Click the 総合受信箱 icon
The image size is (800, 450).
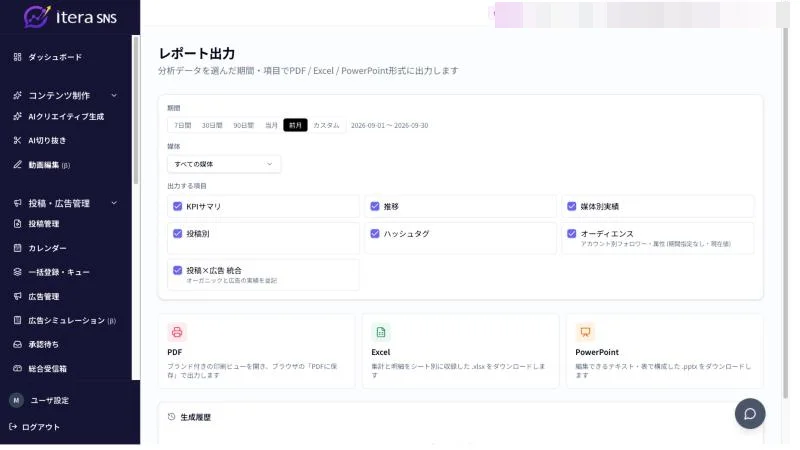[x=17, y=368]
